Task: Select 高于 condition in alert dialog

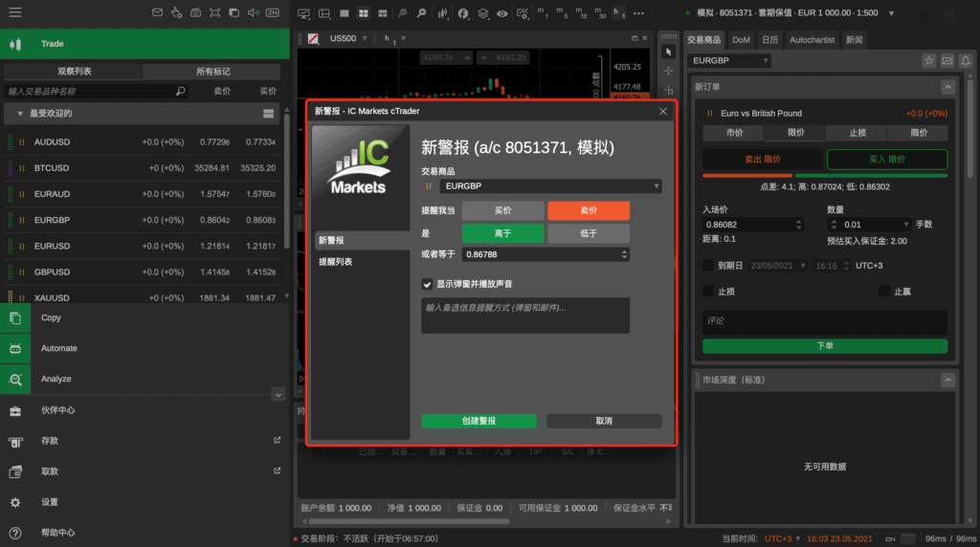Action: (502, 233)
